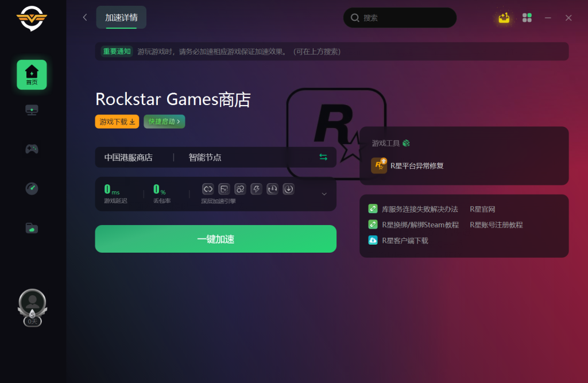
Task: Select the 智能节点 node option
Action: pyautogui.click(x=205, y=157)
